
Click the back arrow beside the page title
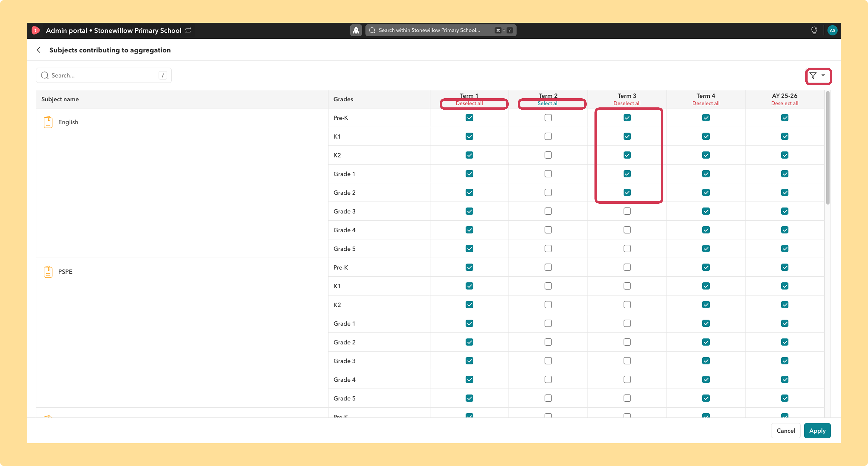click(39, 50)
